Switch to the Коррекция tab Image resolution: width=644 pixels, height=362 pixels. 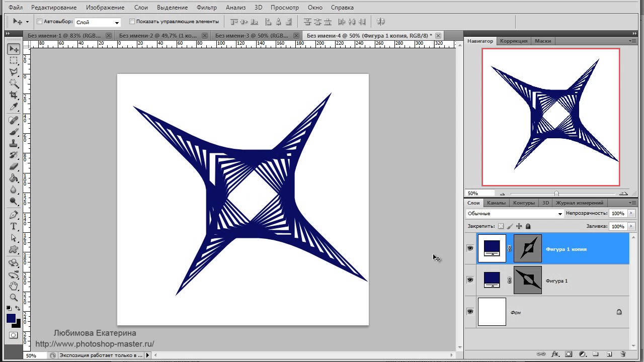point(514,41)
